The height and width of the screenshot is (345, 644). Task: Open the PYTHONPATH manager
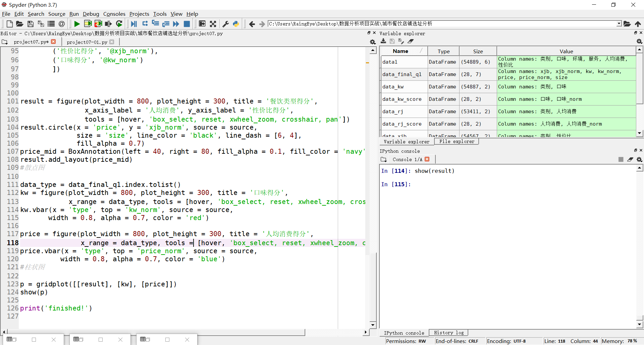tap(236, 24)
